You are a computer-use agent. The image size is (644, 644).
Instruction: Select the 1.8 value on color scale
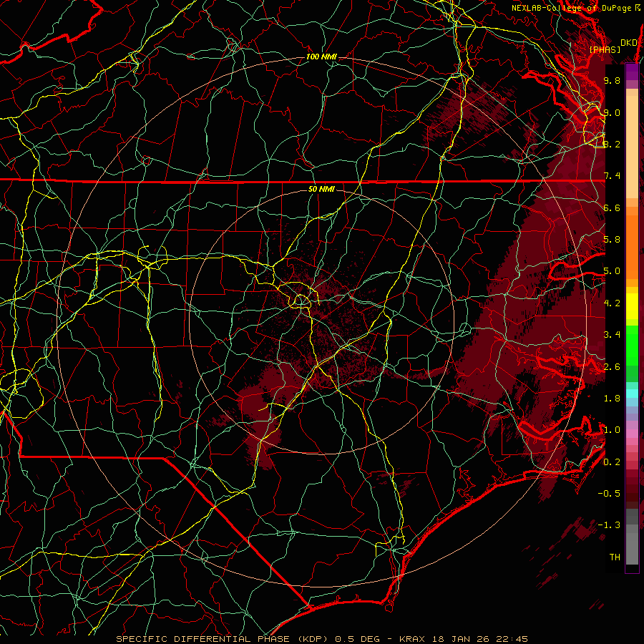coord(612,399)
